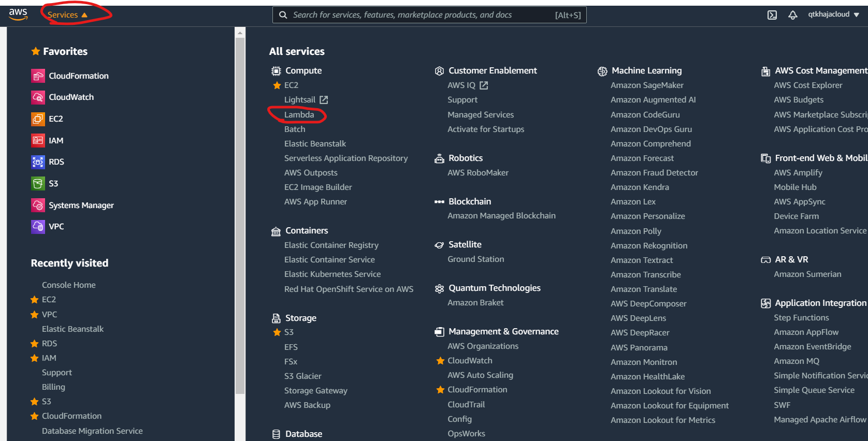Screen dimensions: 868x441
Task: Go to Console Home in Recently visited
Action: coord(69,285)
